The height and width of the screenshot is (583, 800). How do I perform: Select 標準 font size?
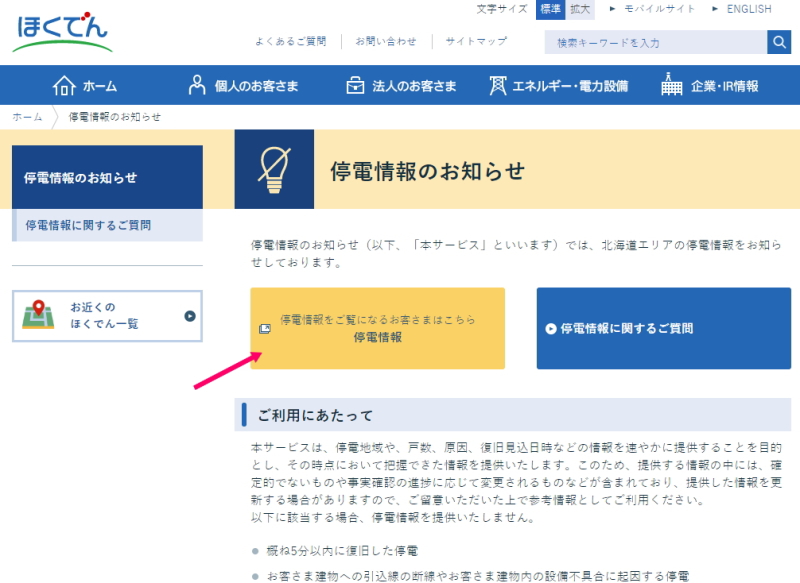point(551,9)
